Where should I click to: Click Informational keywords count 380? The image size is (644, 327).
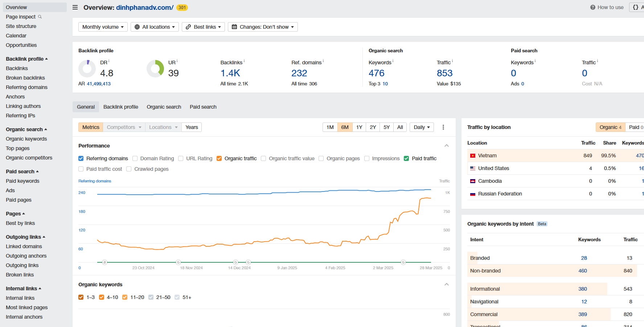[x=583, y=289]
